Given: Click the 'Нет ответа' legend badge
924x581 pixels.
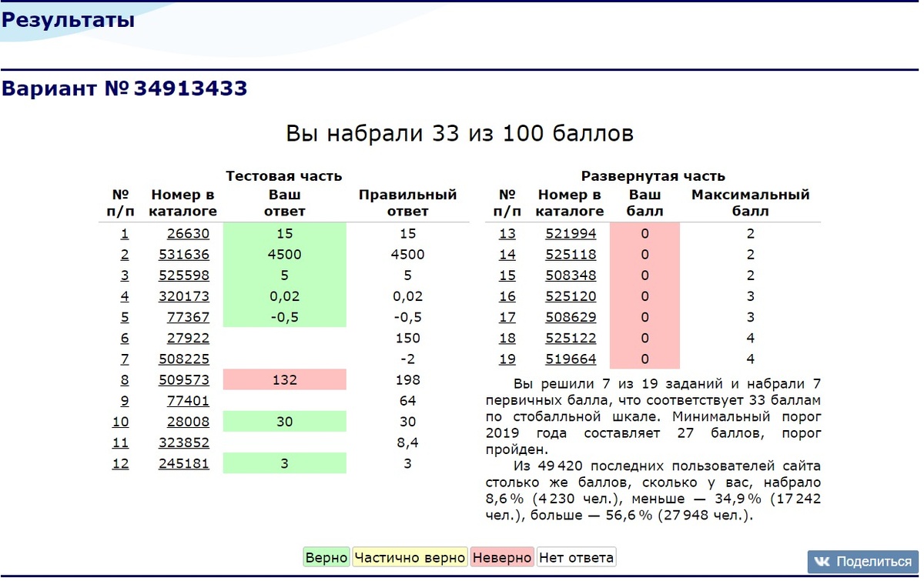Looking at the screenshot, I should click(577, 556).
